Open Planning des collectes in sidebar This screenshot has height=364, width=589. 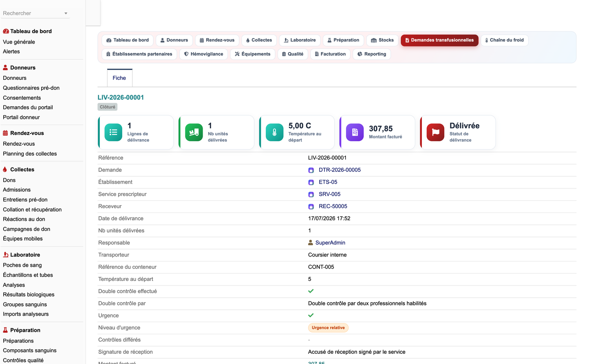click(30, 154)
